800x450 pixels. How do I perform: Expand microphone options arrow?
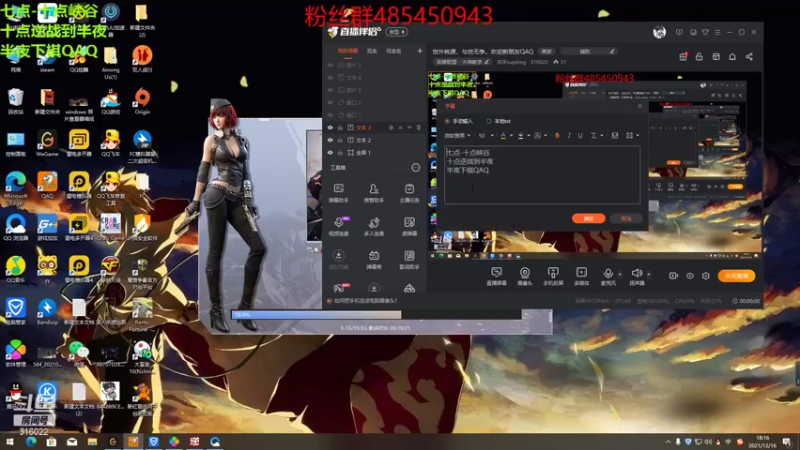pos(620,274)
